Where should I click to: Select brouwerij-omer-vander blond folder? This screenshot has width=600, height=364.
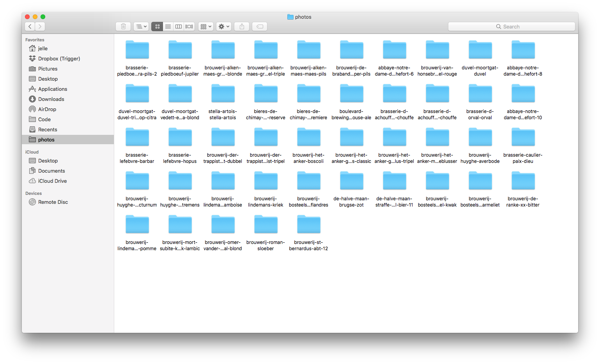[x=223, y=225]
